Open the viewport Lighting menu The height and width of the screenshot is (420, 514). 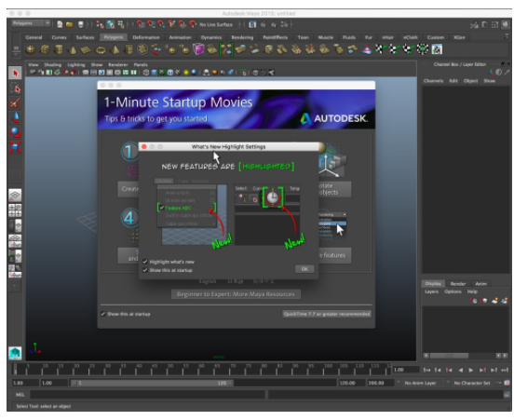pos(76,64)
